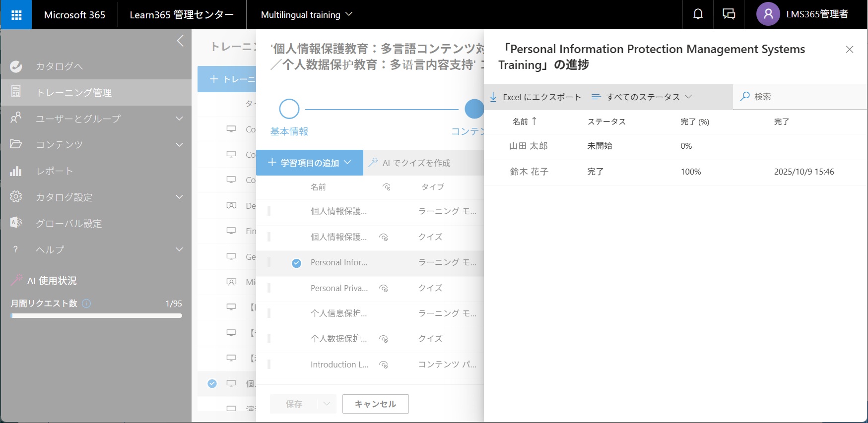Viewport: 868px width, 423px height.
Task: Go to カタログへ in sidebar
Action: [60, 66]
